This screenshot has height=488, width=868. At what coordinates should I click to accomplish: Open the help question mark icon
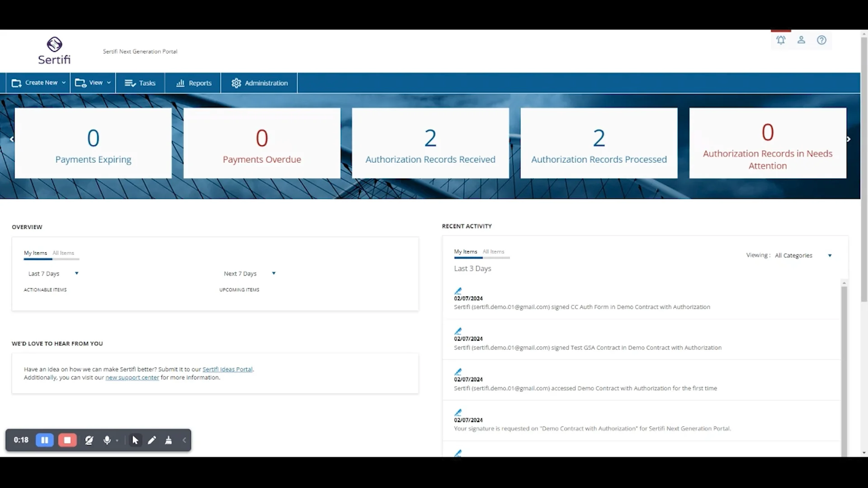point(822,40)
